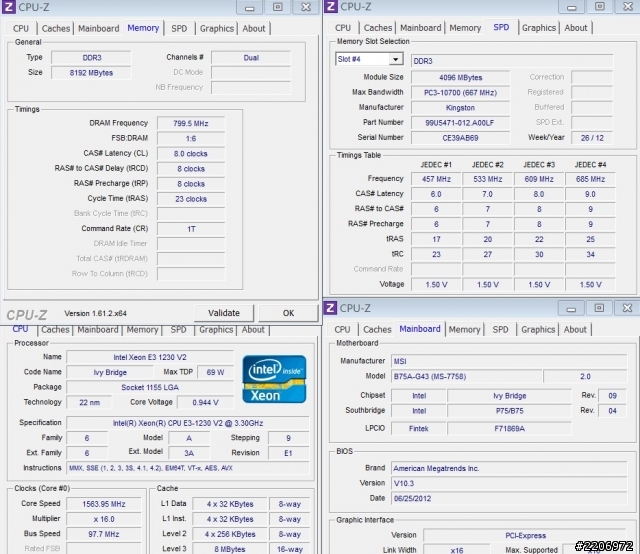Viewport: 640px width, 554px height.
Task: Open Caches tab in Memory window
Action: [56, 29]
